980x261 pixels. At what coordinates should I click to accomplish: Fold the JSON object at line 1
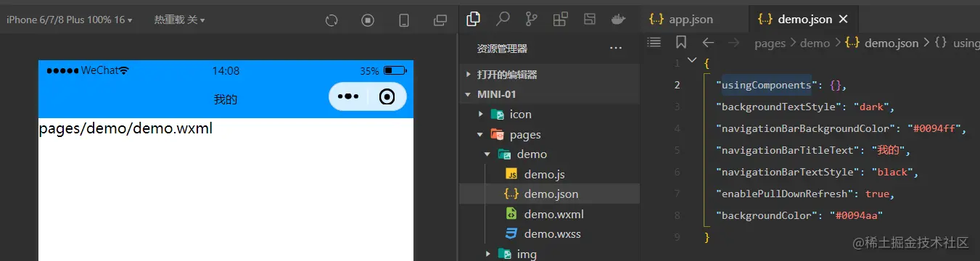click(x=691, y=61)
